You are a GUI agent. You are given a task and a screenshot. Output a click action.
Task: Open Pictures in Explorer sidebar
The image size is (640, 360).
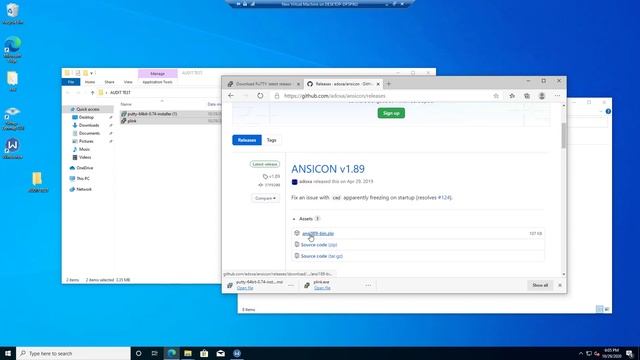[86, 141]
